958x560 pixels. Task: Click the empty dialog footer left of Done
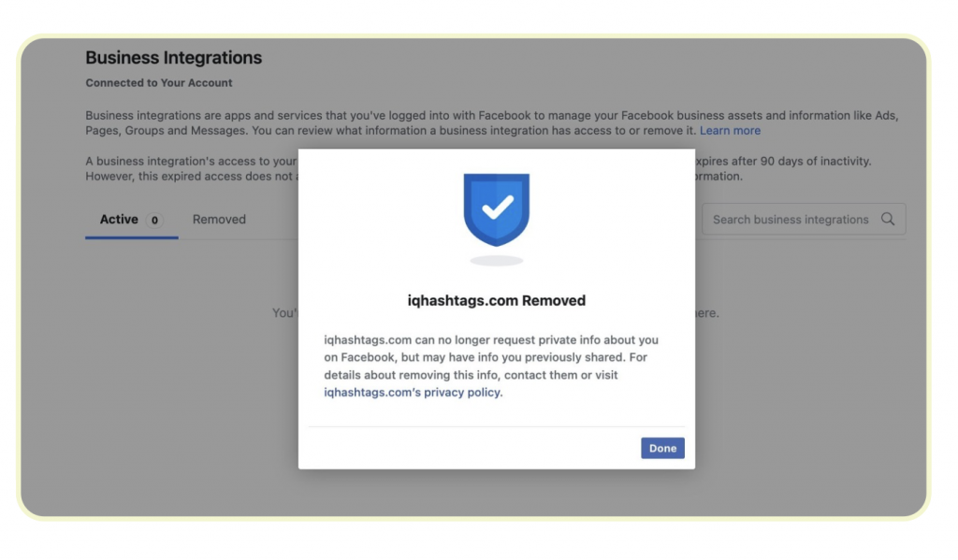(x=468, y=449)
